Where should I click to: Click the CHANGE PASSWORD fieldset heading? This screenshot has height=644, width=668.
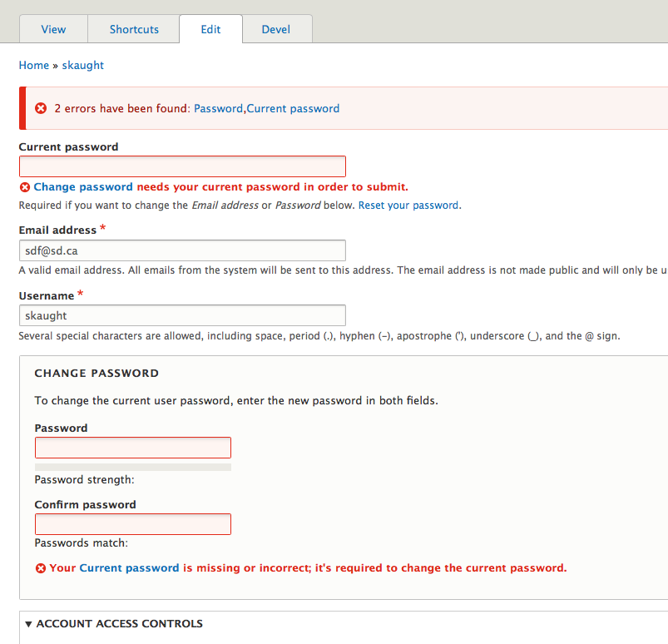pyautogui.click(x=96, y=374)
